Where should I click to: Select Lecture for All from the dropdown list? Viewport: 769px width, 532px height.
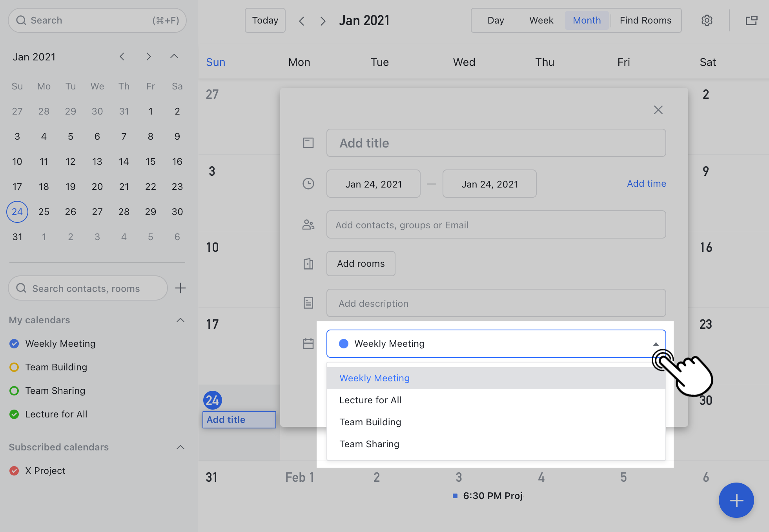pyautogui.click(x=370, y=400)
